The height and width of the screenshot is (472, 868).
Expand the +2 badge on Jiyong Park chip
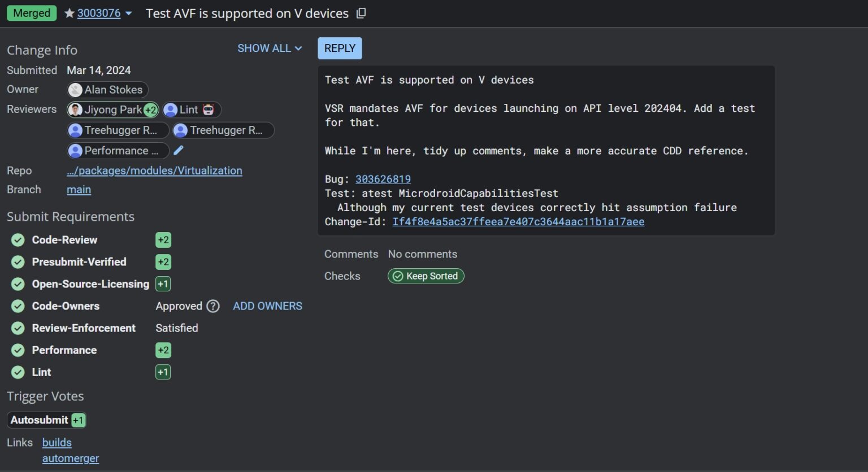[x=150, y=110]
